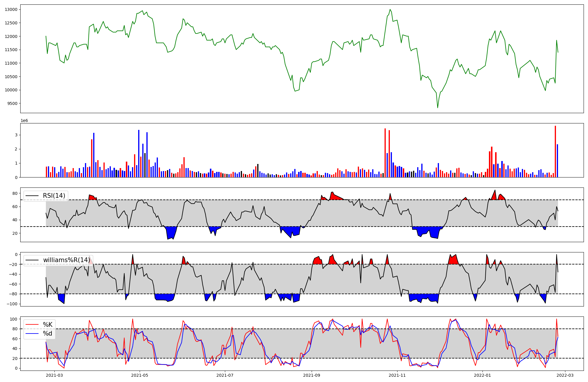The width and height of the screenshot is (588, 382).
Task: Click the %K legend entry text
Action: (x=48, y=324)
